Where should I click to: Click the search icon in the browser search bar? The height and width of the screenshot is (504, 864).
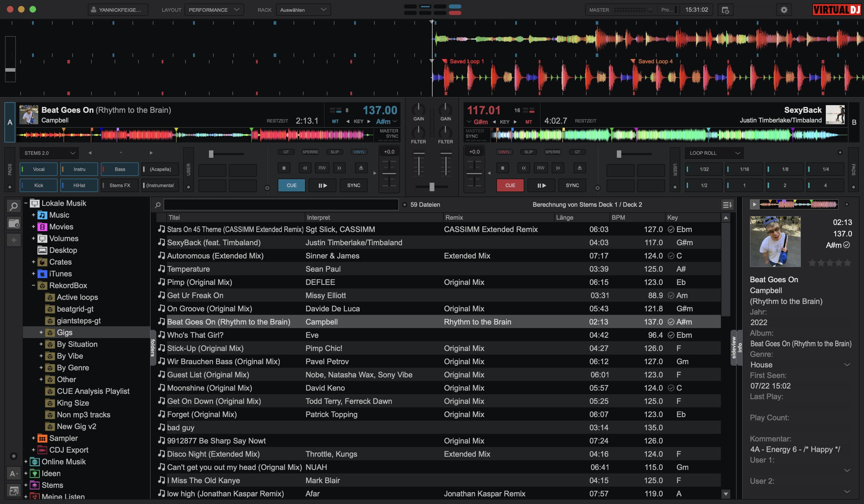click(158, 205)
